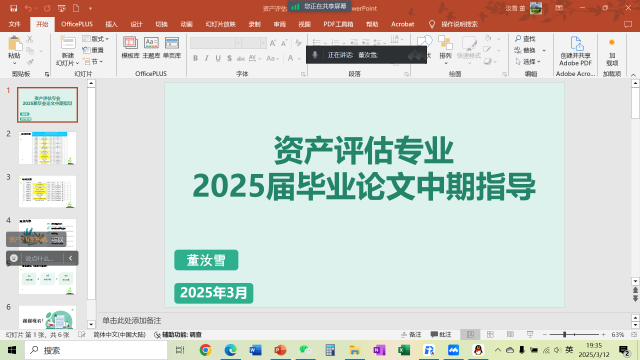The height and width of the screenshot is (360, 640).
Task: Switch to the OfficePLUS ribbon tab
Action: (x=77, y=24)
